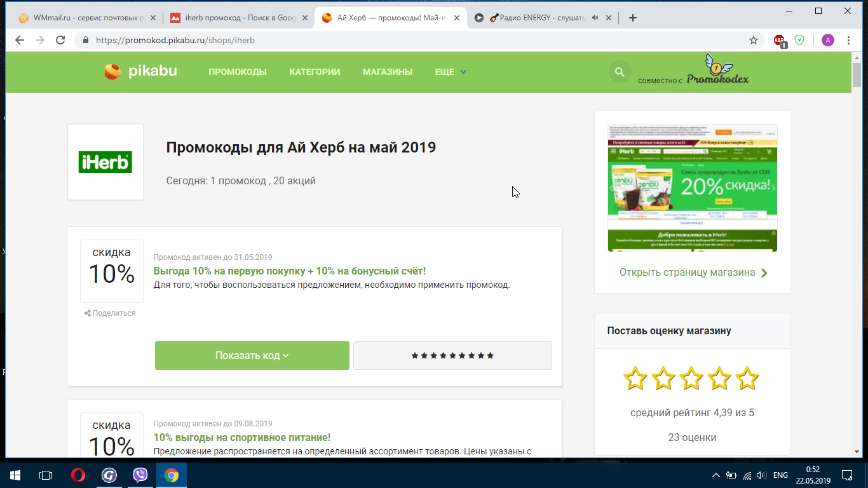Click Промокод активен до 31.05.2019 text
This screenshot has height=488, width=868.
tap(213, 257)
